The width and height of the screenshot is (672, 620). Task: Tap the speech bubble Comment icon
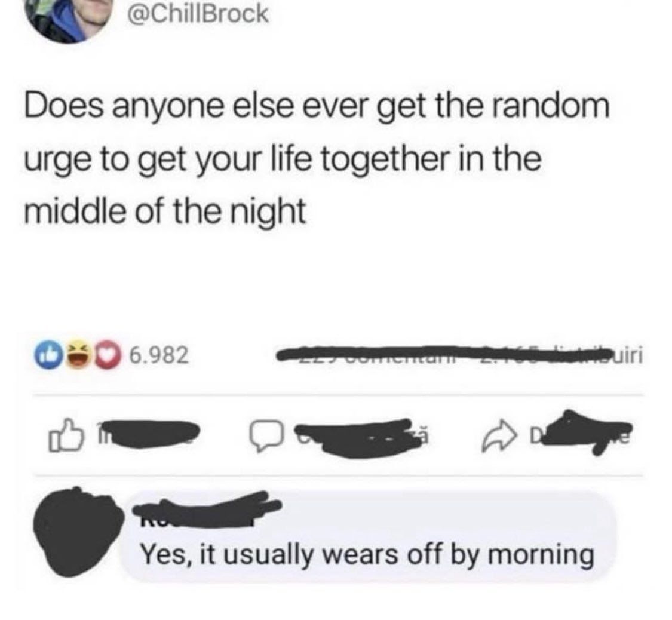[266, 436]
